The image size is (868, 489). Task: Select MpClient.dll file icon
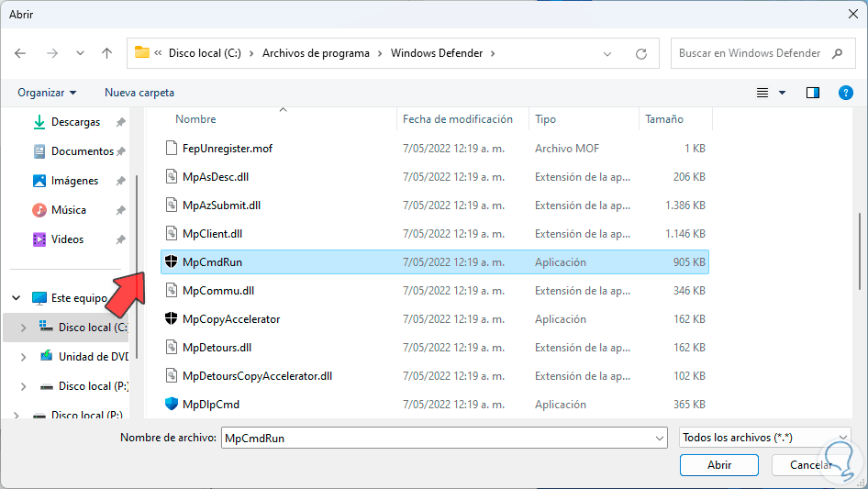(x=172, y=233)
